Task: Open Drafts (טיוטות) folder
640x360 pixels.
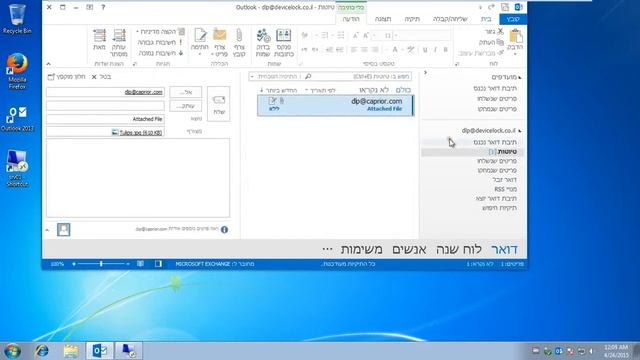Action: (x=473, y=152)
